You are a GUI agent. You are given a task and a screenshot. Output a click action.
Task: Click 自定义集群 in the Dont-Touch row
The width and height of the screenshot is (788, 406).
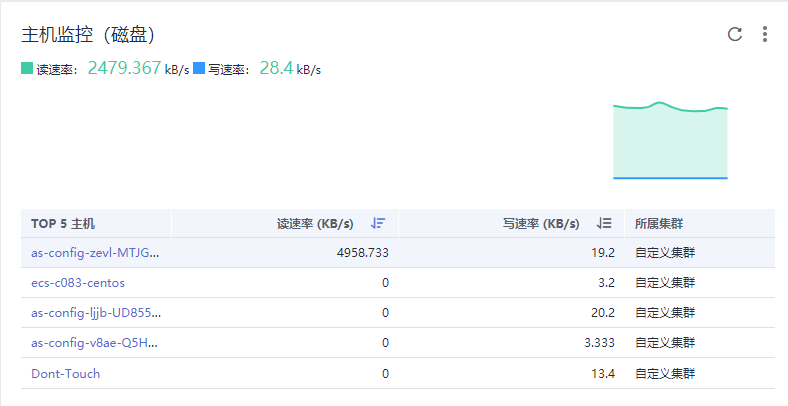664,373
